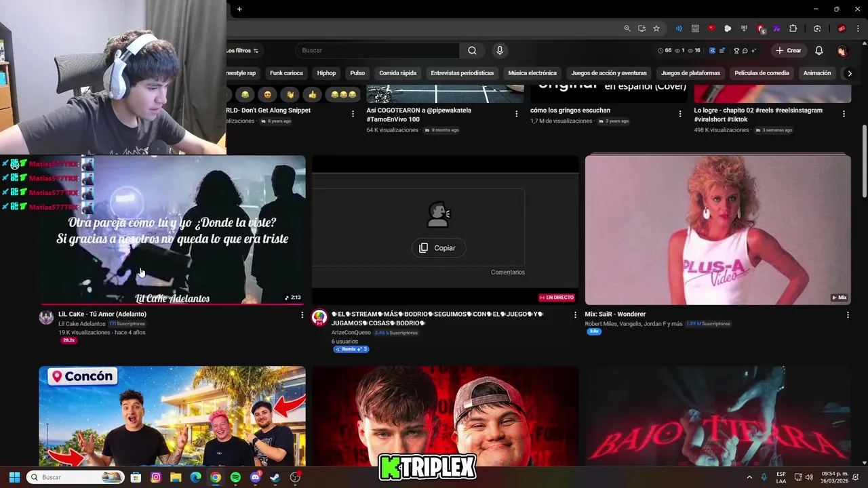Open the Chrome extensions puzzle icon

point(793,28)
